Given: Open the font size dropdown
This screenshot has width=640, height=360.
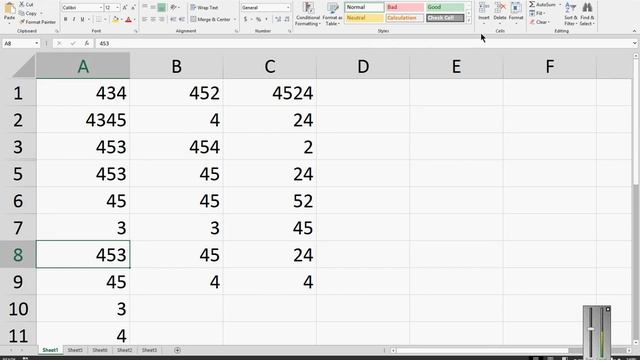Looking at the screenshot, I should [x=118, y=8].
